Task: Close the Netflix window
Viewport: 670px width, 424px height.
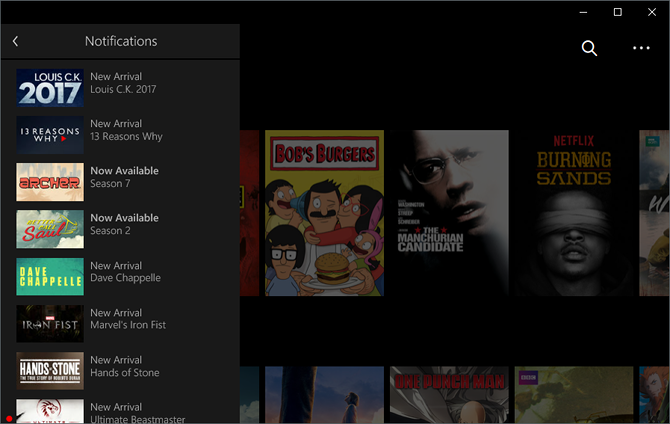Action: (x=652, y=12)
